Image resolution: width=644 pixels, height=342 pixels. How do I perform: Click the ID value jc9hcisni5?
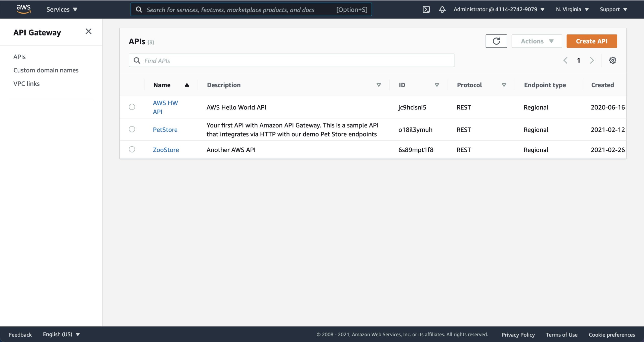[x=412, y=107]
